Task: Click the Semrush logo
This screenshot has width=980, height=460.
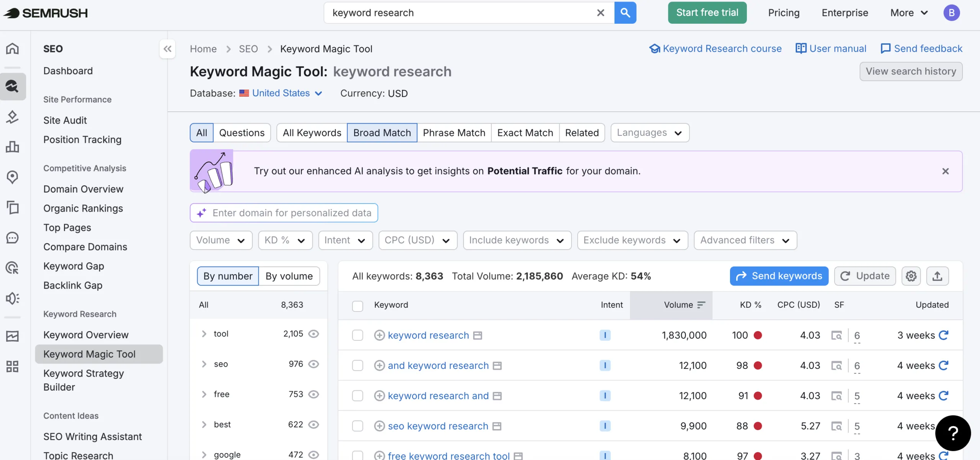Action: (x=45, y=13)
